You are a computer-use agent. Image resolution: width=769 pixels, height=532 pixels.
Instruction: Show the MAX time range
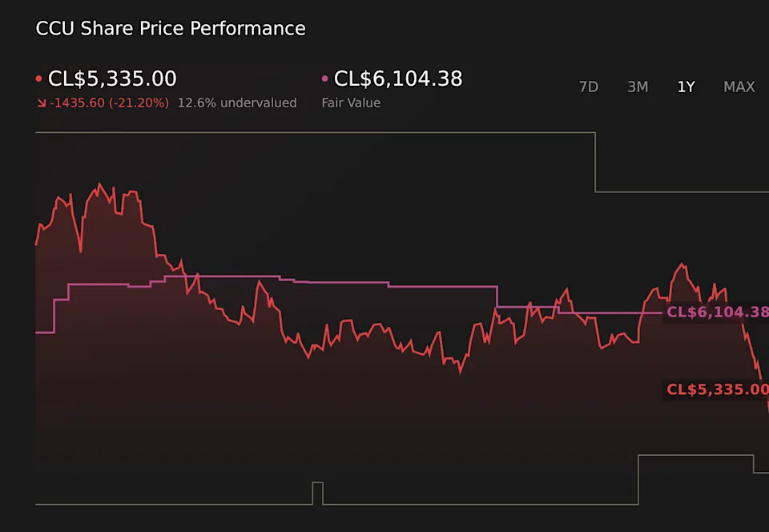click(739, 87)
